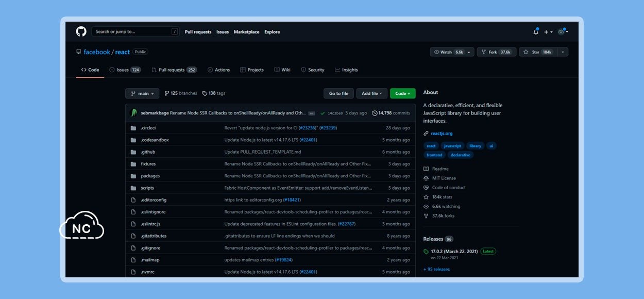Open the green Code dropdown button
The height and width of the screenshot is (299, 644).
[x=403, y=93]
